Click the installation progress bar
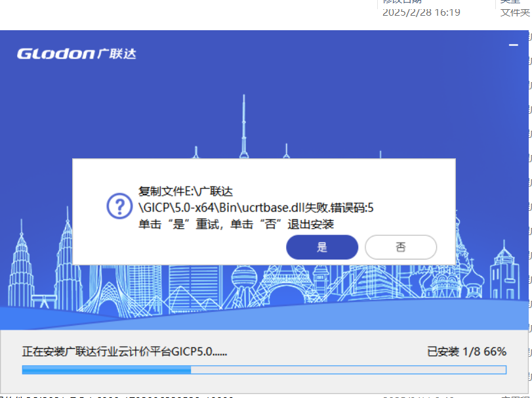 click(264, 370)
